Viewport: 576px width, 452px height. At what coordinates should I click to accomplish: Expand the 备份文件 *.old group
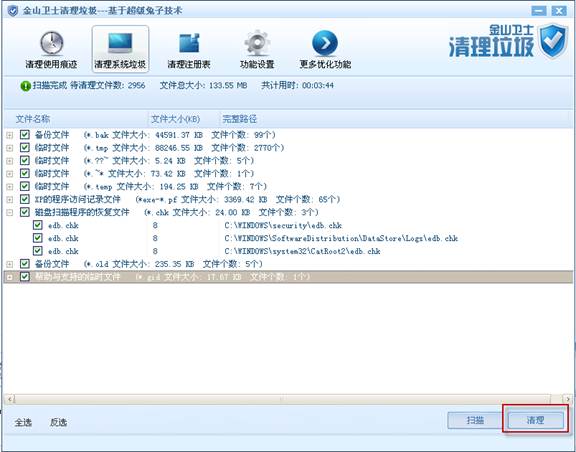[10, 264]
